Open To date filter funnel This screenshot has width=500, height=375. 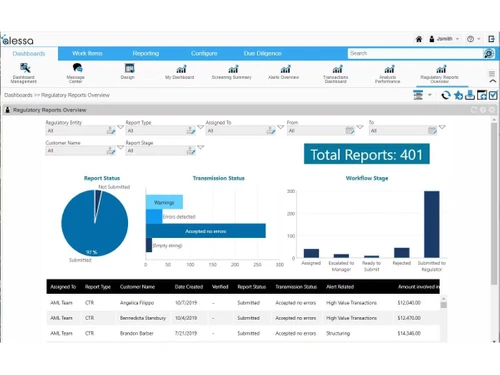click(442, 127)
